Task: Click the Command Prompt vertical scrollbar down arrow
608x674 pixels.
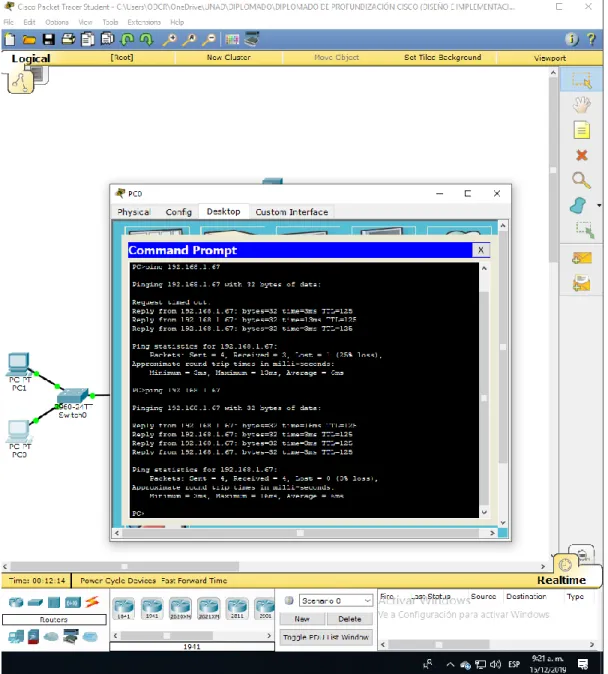Action: 484,512
